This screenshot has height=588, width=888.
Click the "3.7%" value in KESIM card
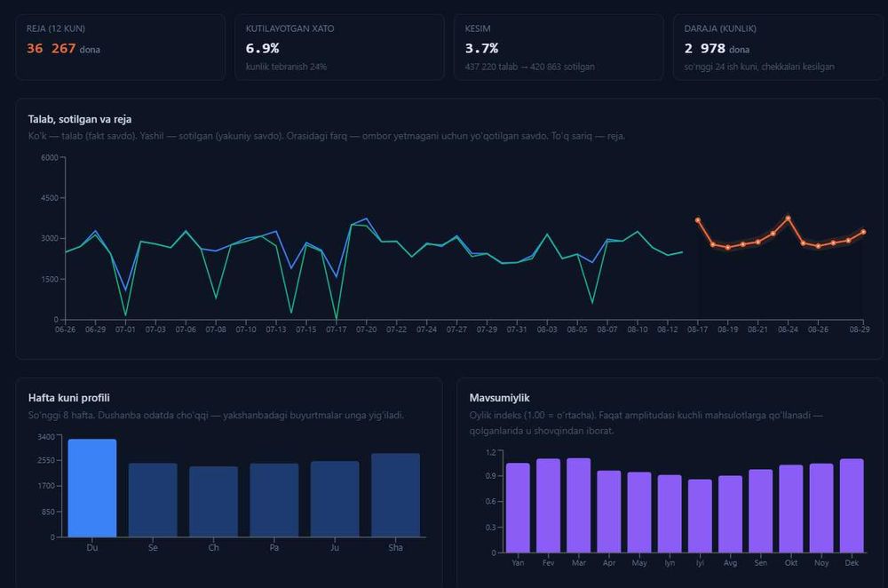(481, 49)
